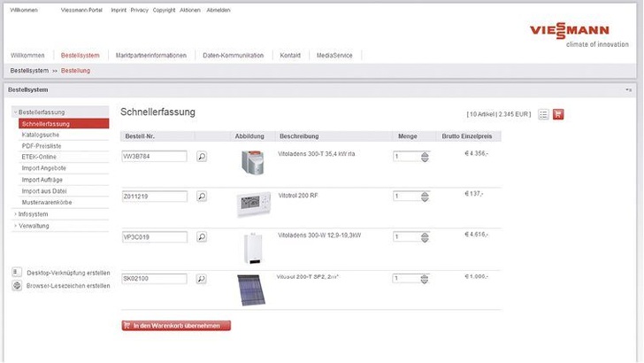Open the MediaService tab
644x363 pixels.
coord(334,55)
